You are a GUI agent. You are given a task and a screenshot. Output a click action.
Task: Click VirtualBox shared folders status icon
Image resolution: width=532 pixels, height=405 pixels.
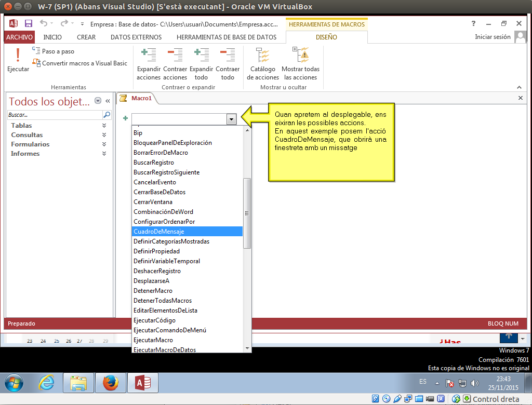pyautogui.click(x=419, y=399)
